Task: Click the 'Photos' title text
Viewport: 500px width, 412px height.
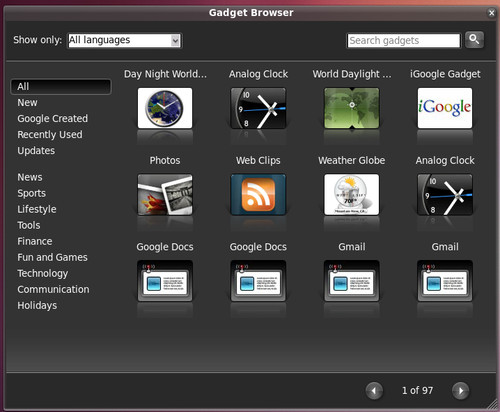Action: pos(165,160)
